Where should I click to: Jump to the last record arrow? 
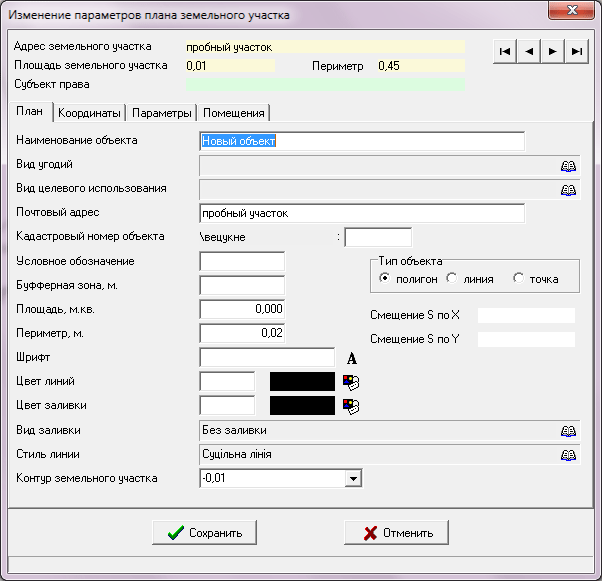click(x=576, y=51)
